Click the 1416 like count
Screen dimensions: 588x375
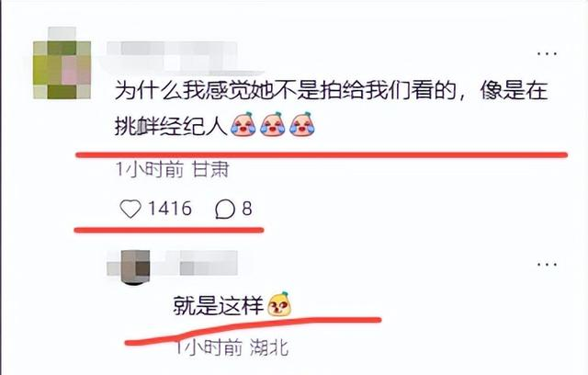pyautogui.click(x=170, y=209)
